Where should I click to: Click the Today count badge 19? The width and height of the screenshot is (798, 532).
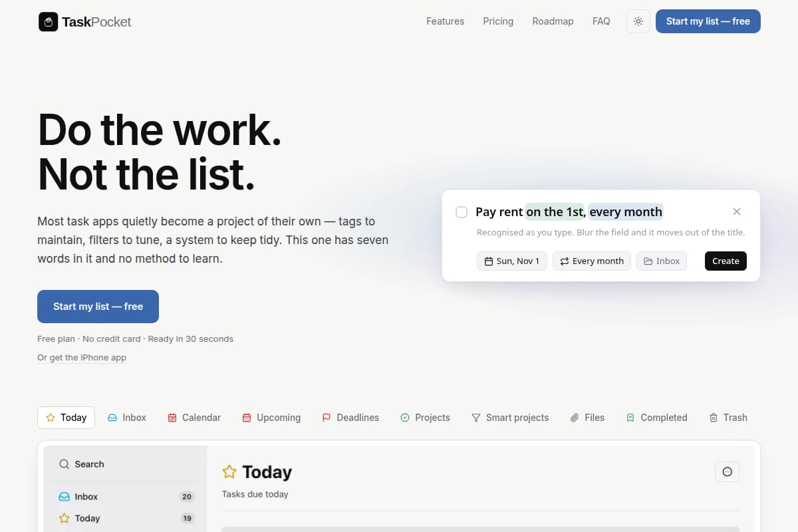click(x=187, y=518)
